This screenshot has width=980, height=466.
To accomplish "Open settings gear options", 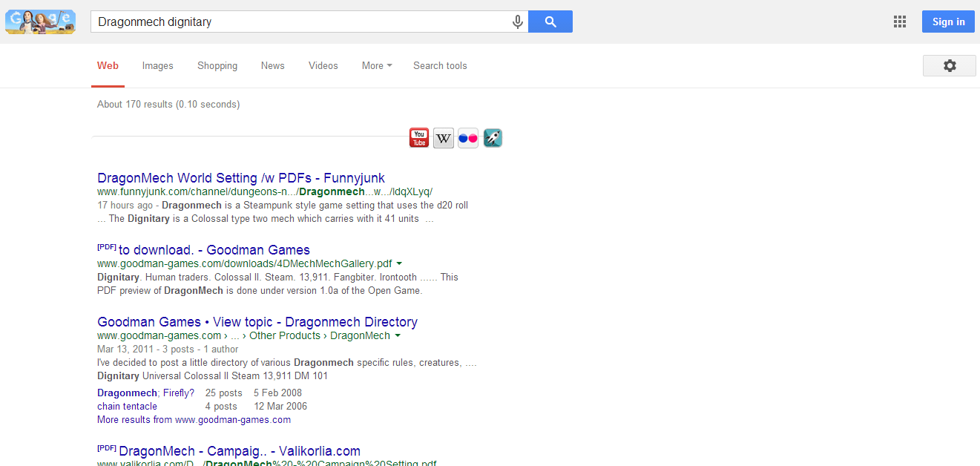I will pyautogui.click(x=949, y=66).
